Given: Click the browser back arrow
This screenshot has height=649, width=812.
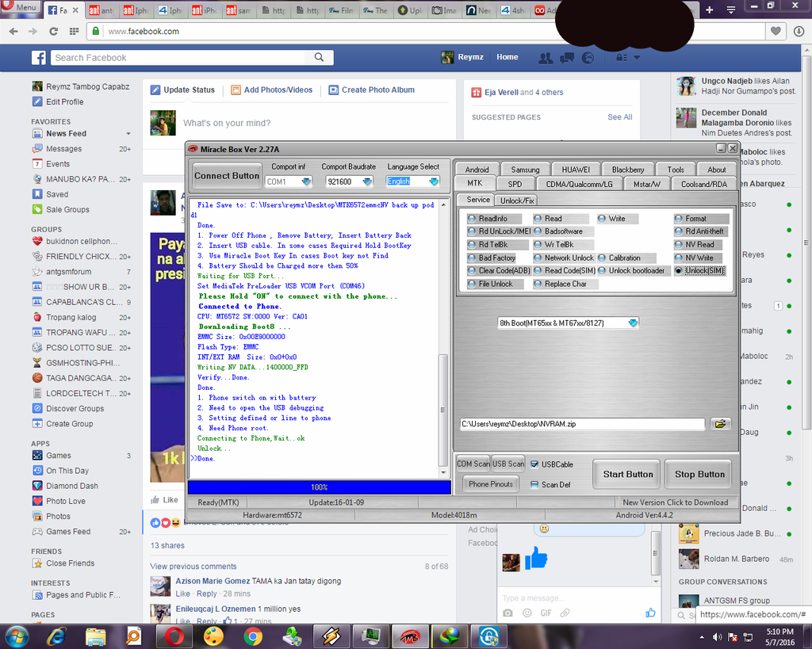Looking at the screenshot, I should click(x=13, y=32).
